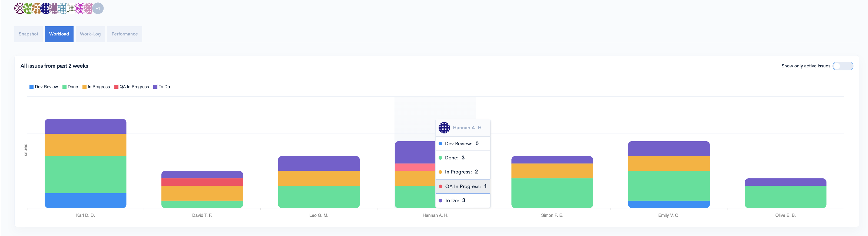
Task: Click highlighted tooltip row QA In Progress: 1
Action: coord(463,186)
